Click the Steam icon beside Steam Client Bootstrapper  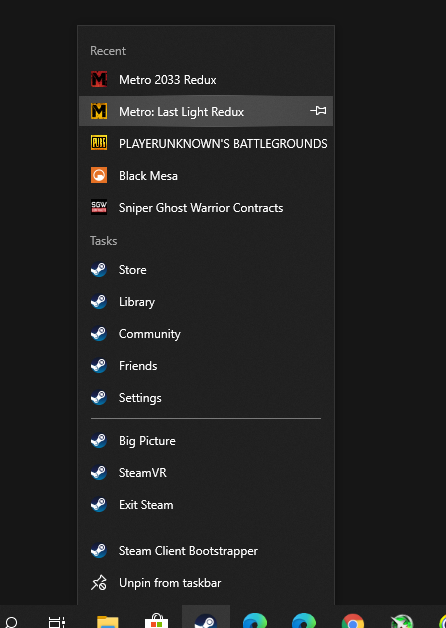click(99, 551)
